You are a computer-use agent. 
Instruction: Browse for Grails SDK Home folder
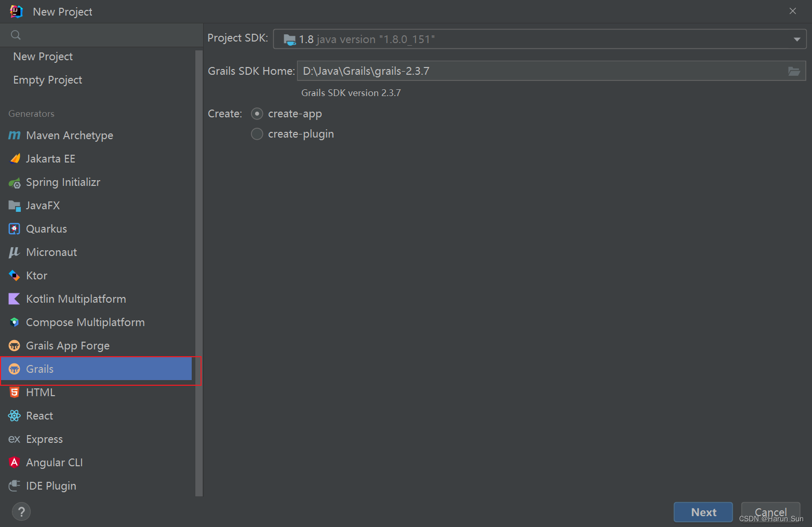794,71
